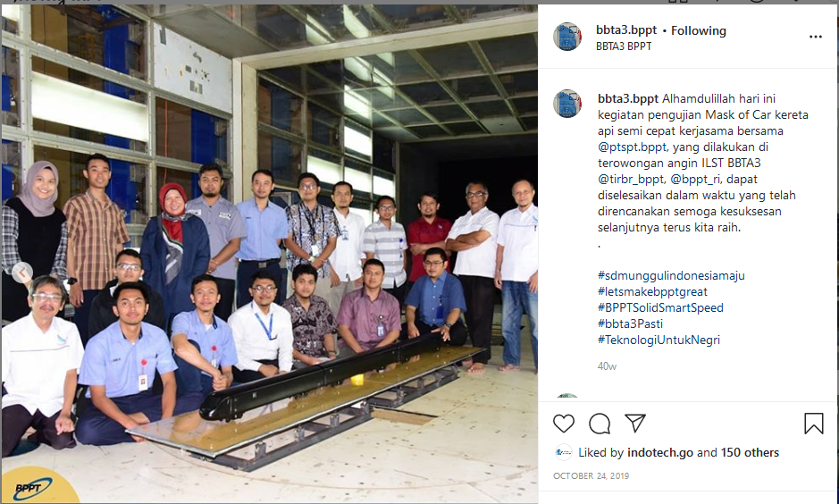Open hashtag #letsmakebpptgreat
This screenshot has height=504, width=839.
click(x=652, y=291)
